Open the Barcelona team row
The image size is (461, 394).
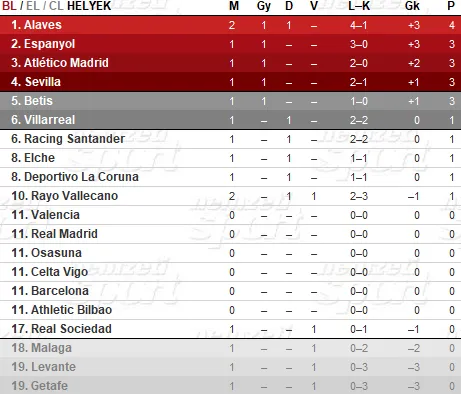(x=230, y=291)
